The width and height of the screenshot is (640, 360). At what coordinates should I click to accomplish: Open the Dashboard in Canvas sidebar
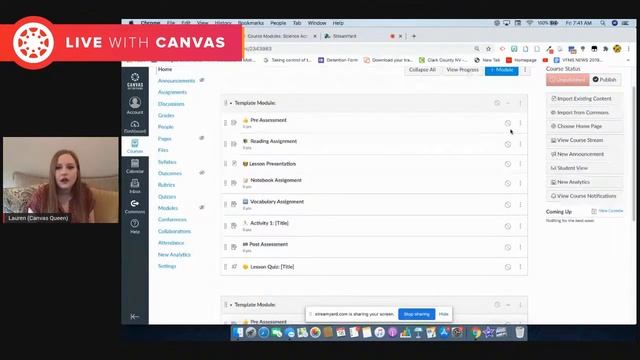(135, 127)
